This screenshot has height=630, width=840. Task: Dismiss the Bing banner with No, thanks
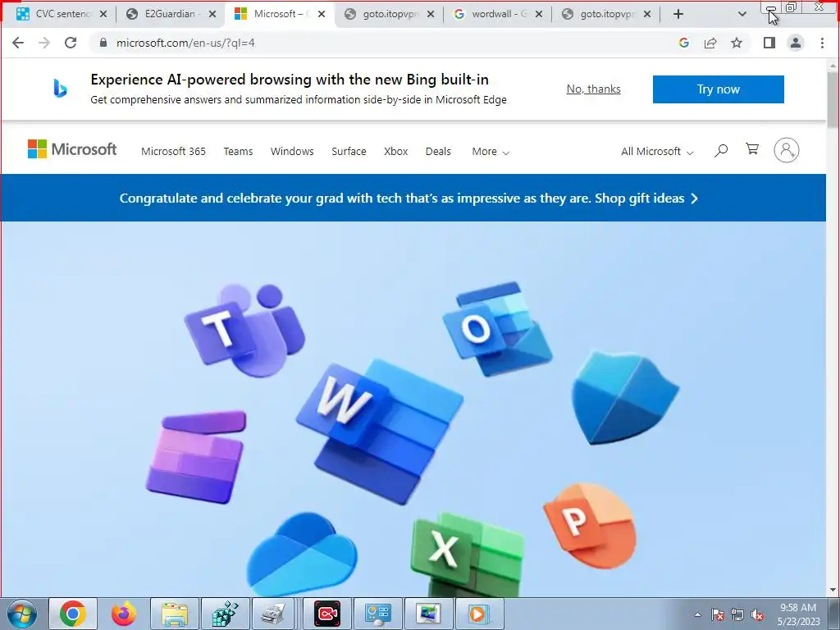pyautogui.click(x=594, y=89)
